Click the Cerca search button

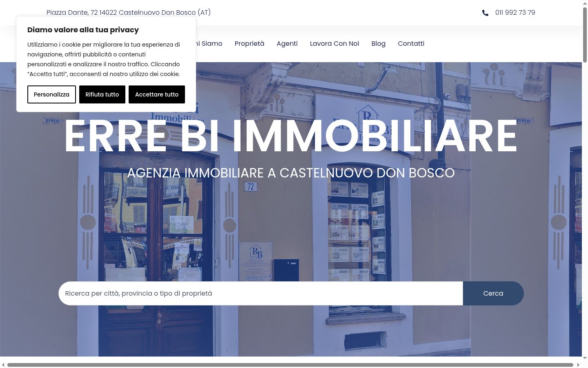tap(493, 293)
